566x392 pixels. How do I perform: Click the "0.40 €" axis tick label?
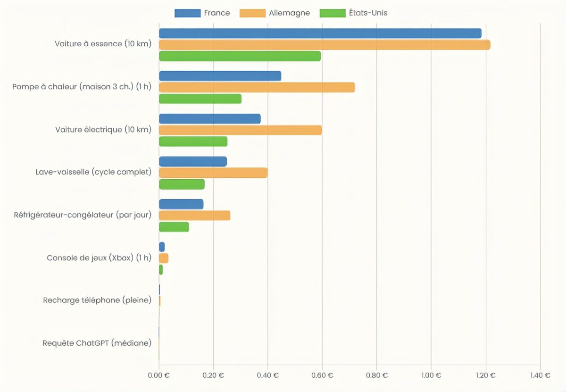[x=268, y=375]
